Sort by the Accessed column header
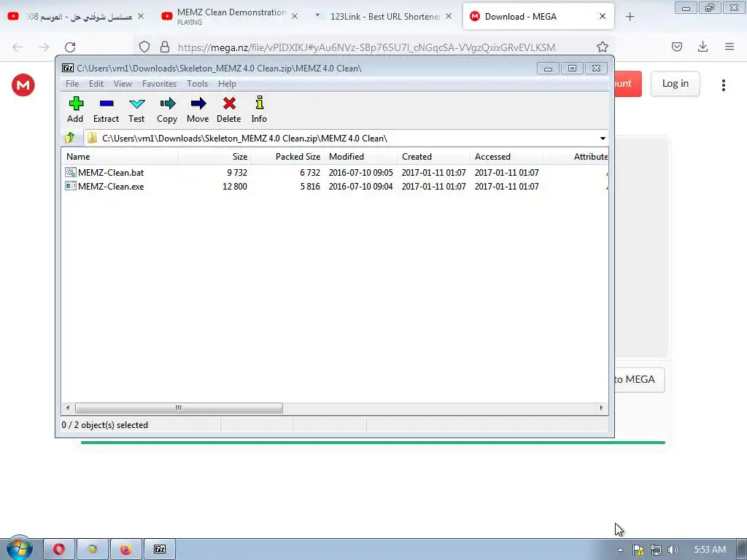The height and width of the screenshot is (560, 747). tap(506, 157)
